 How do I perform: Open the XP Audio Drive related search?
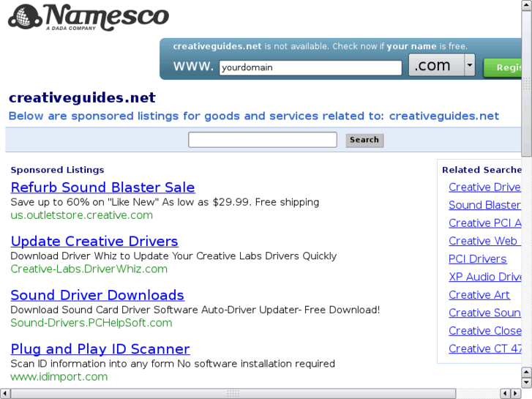[x=485, y=277]
